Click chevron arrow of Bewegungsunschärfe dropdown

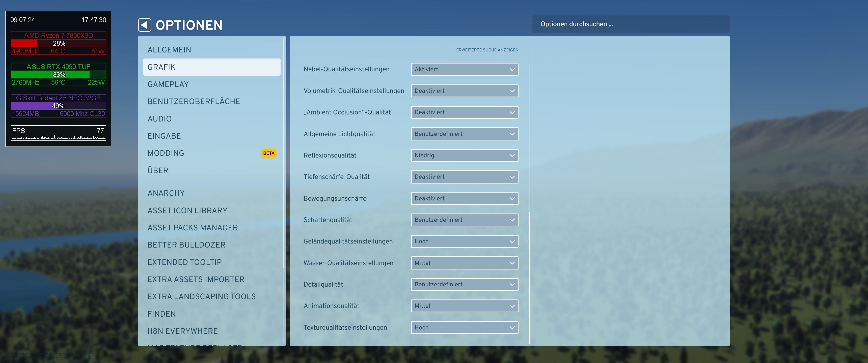click(x=512, y=199)
